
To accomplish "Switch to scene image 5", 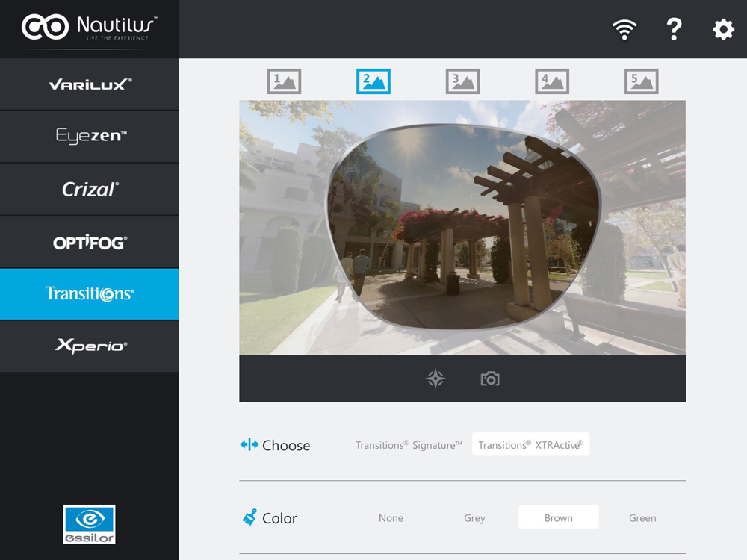I will tap(641, 81).
